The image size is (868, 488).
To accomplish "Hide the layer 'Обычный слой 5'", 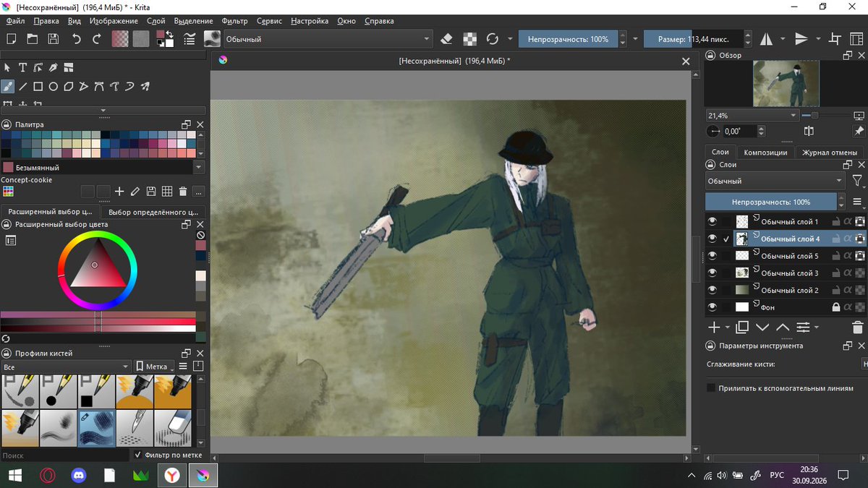I will click(x=712, y=256).
